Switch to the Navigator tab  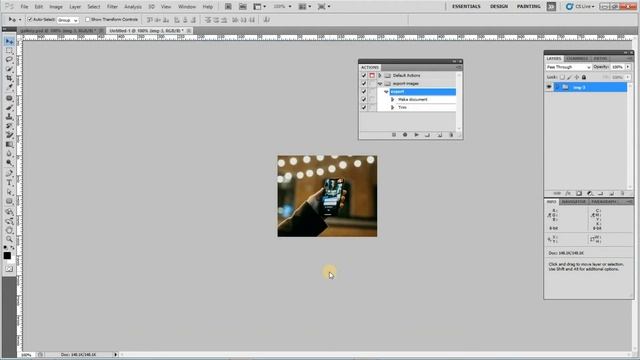573,202
